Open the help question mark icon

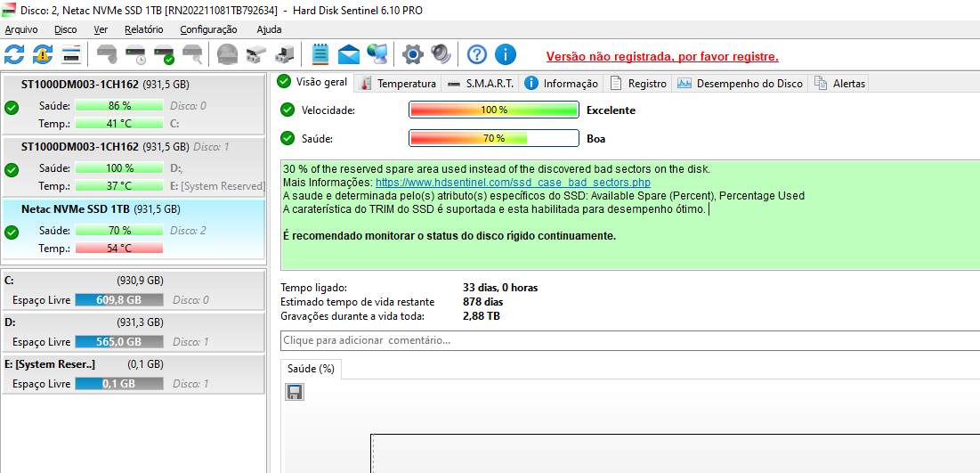coord(477,54)
